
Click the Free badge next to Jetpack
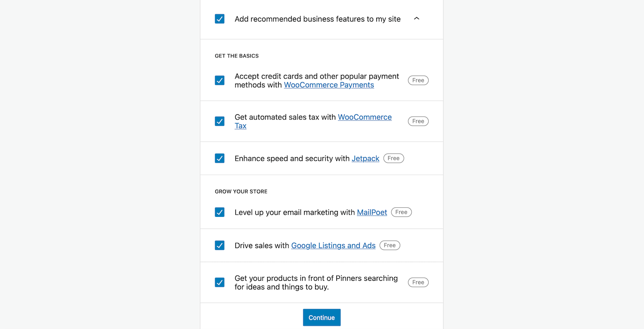(393, 158)
